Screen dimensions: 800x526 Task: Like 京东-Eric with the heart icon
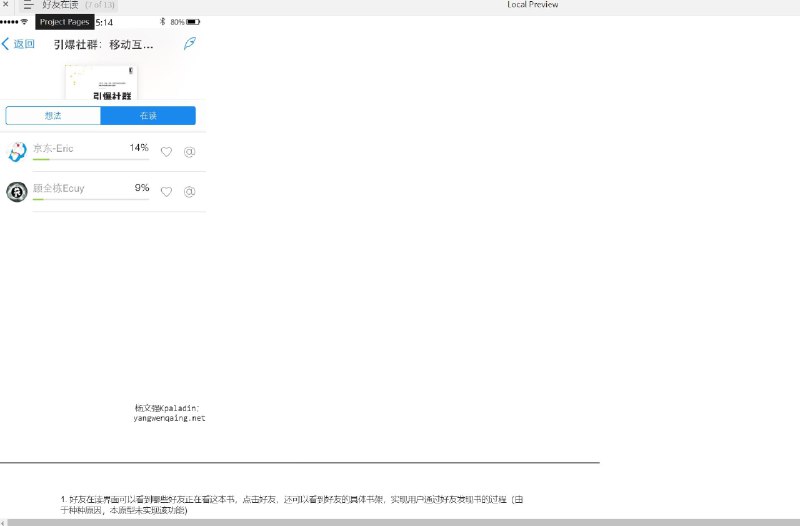pyautogui.click(x=166, y=152)
